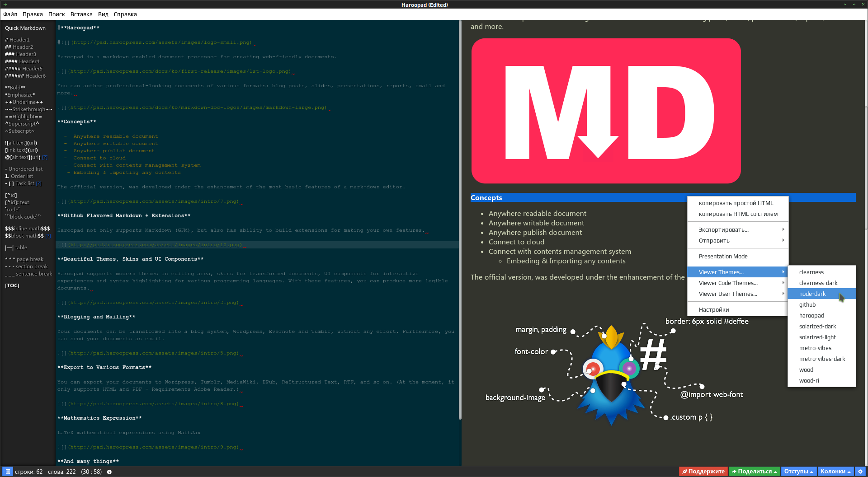Select the node-dark viewer theme

(x=822, y=294)
